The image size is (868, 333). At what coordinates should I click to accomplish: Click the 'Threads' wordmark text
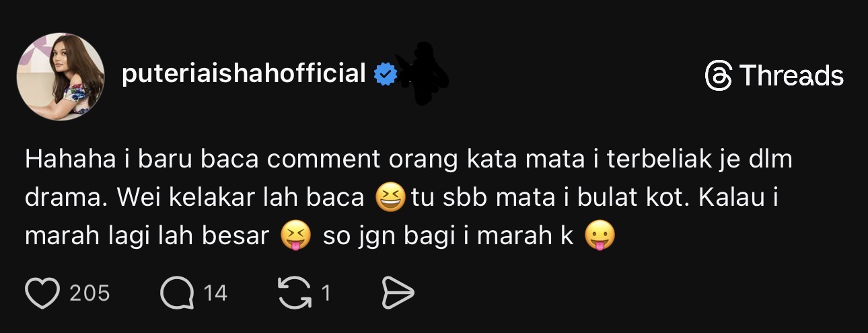pyautogui.click(x=791, y=75)
